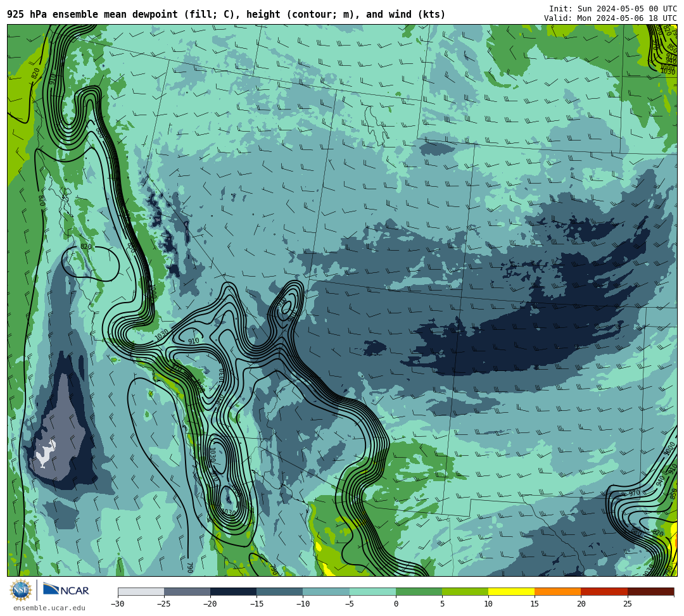Click the green 0 to 5 swatch
Screen dimensions: 684x616
tap(419, 591)
